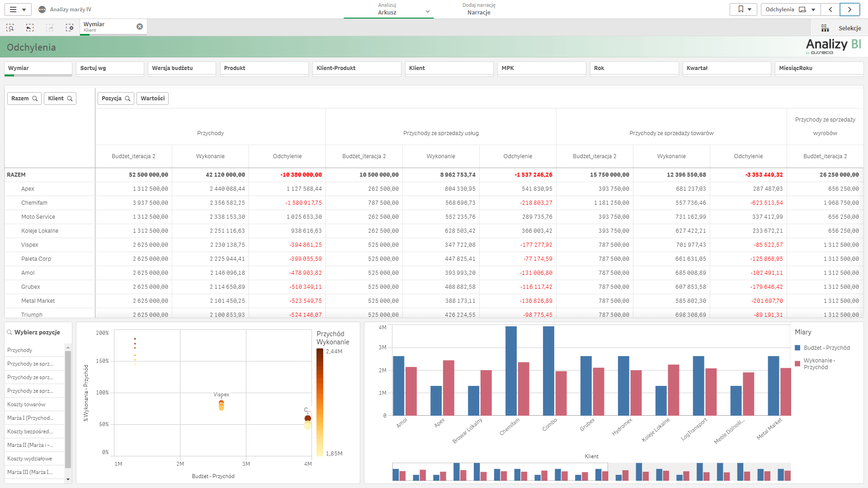Toggle Budżet - Przychód legend item
Screen dimensions: 868x488
826,348
